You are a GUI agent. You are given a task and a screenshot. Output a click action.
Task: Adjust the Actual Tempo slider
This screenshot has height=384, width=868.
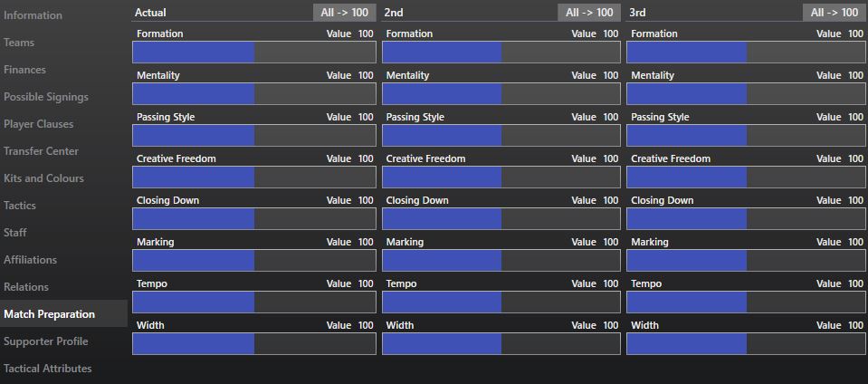coord(254,302)
